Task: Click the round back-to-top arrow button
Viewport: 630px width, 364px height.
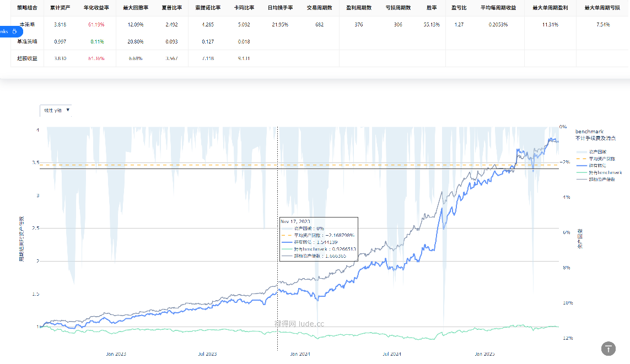Action: click(x=608, y=348)
